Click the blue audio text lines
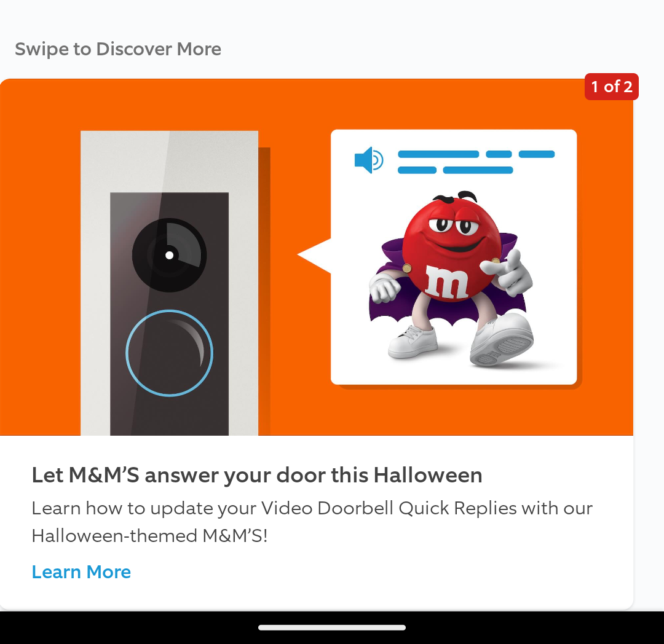The width and height of the screenshot is (664, 644). pos(476,162)
